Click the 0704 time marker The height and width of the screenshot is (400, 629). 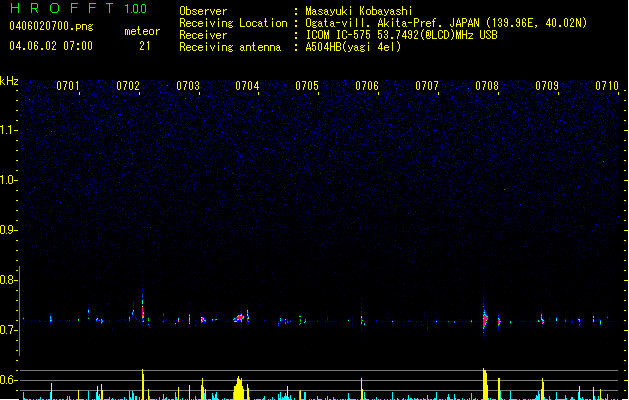point(247,86)
